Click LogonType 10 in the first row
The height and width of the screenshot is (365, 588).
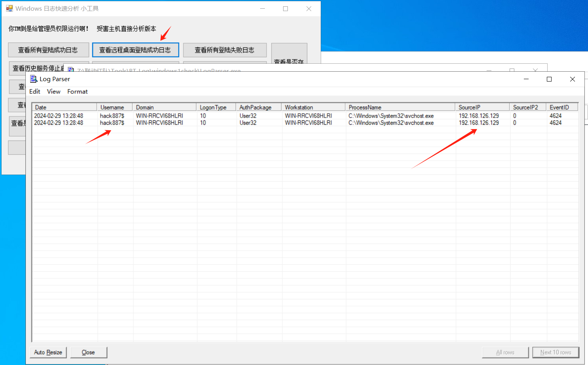click(203, 116)
